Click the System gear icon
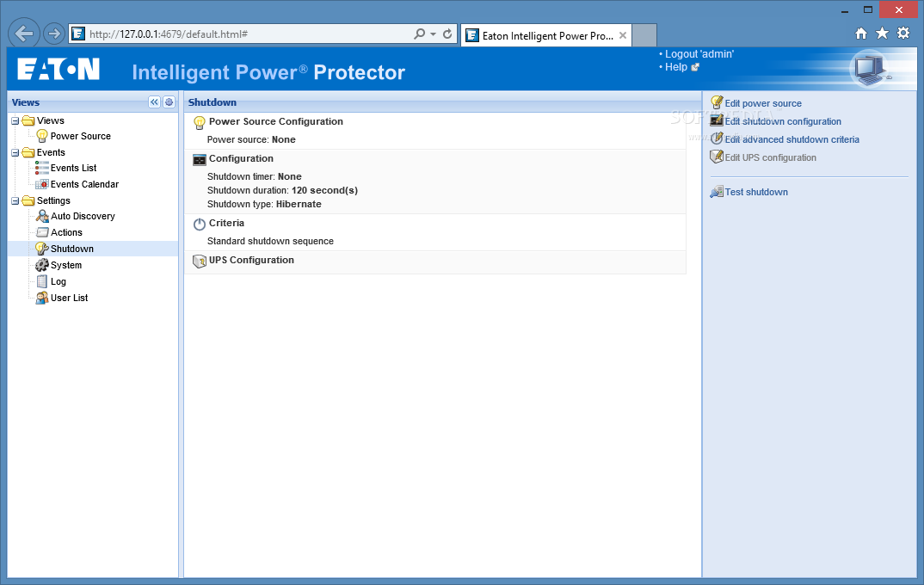This screenshot has width=924, height=585. point(42,265)
